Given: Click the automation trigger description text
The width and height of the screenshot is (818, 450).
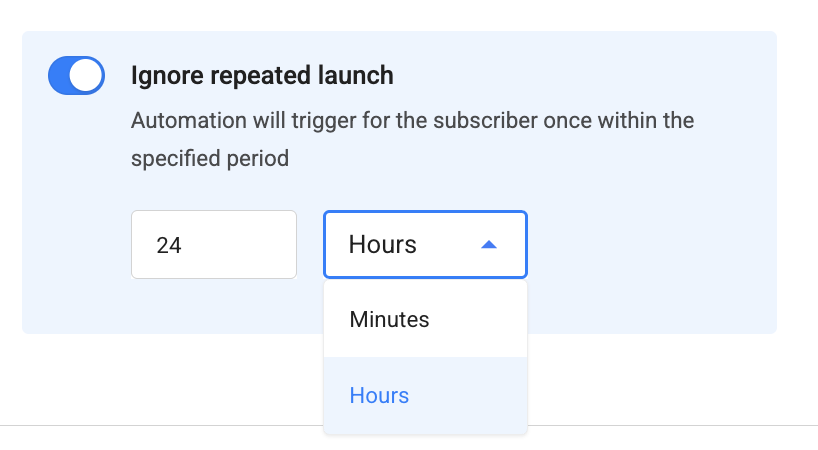Looking at the screenshot, I should (412, 139).
